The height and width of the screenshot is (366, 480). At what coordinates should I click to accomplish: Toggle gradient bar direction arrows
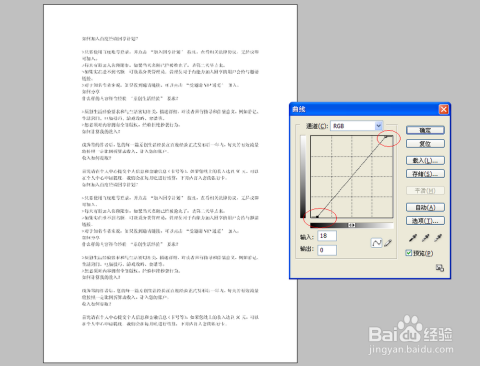[x=352, y=225]
